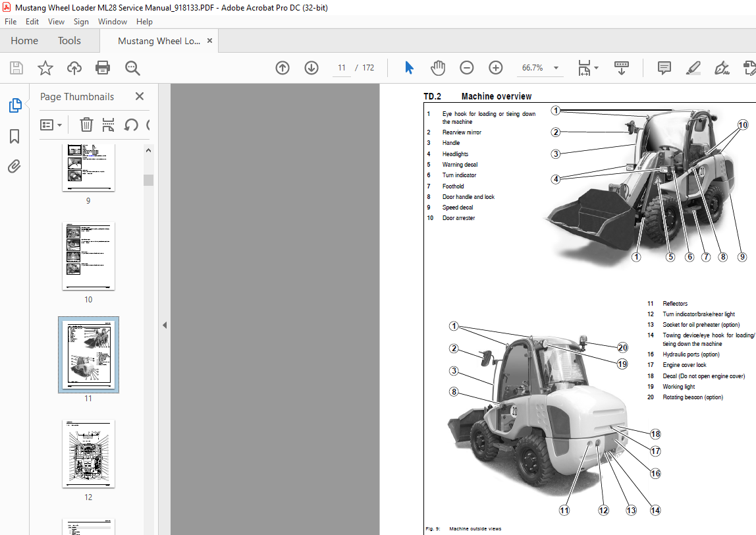This screenshot has width=756, height=535.
Task: Click the 'Speed decal' list entry
Action: (458, 208)
